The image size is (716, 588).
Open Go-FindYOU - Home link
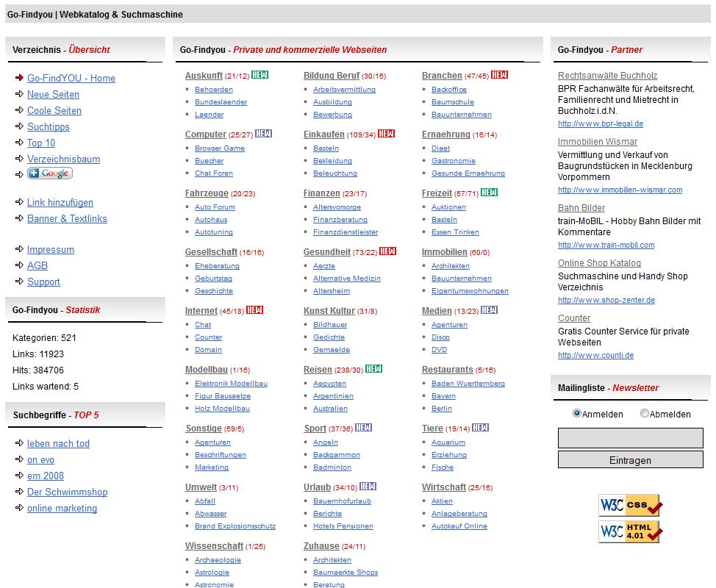(71, 78)
